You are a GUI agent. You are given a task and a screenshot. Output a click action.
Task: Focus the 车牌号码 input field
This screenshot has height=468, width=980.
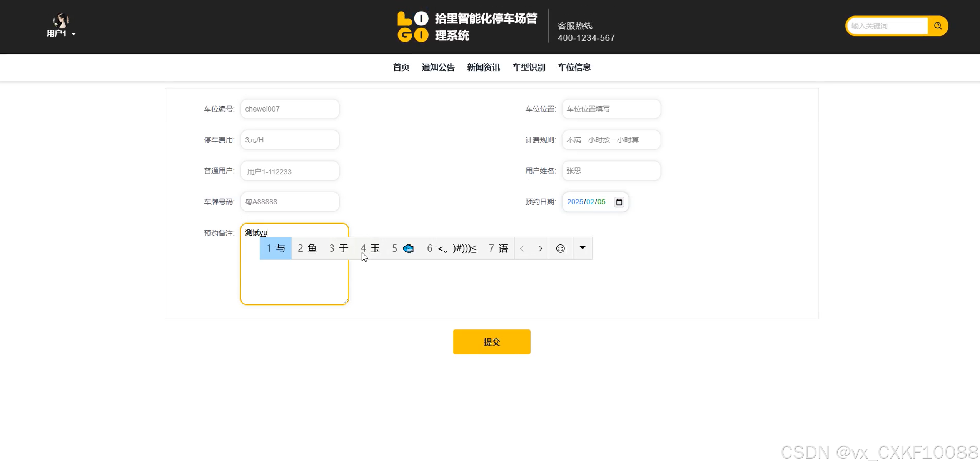pos(290,202)
